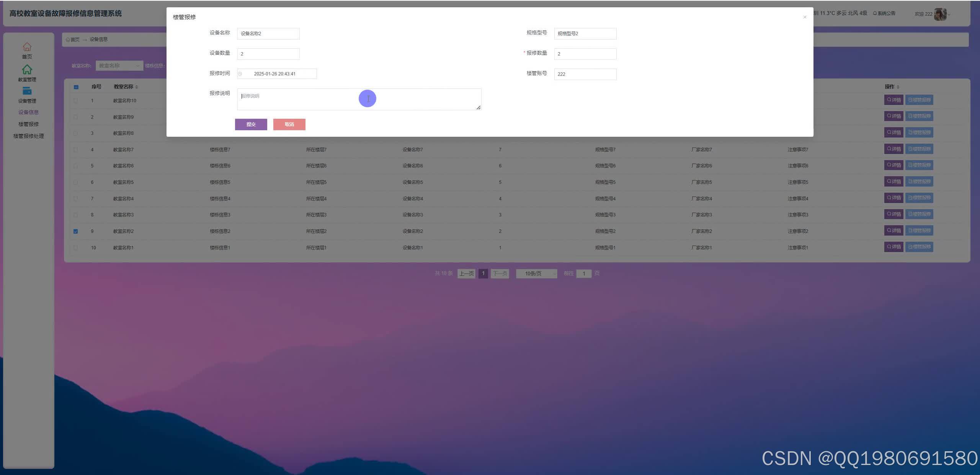Check the row 10 checkbox
Image resolution: width=980 pixels, height=475 pixels.
point(76,248)
